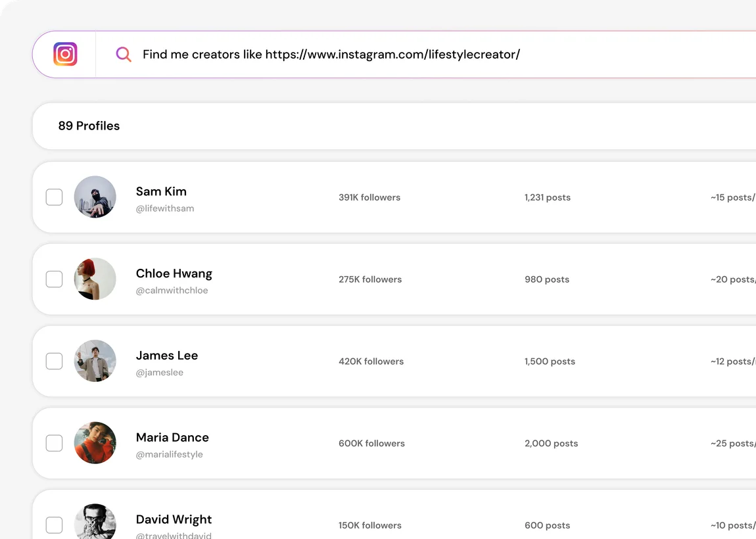Screen dimensions: 756x539
Task: Click David Wright's ~10 posts frequency
Action: click(x=733, y=525)
